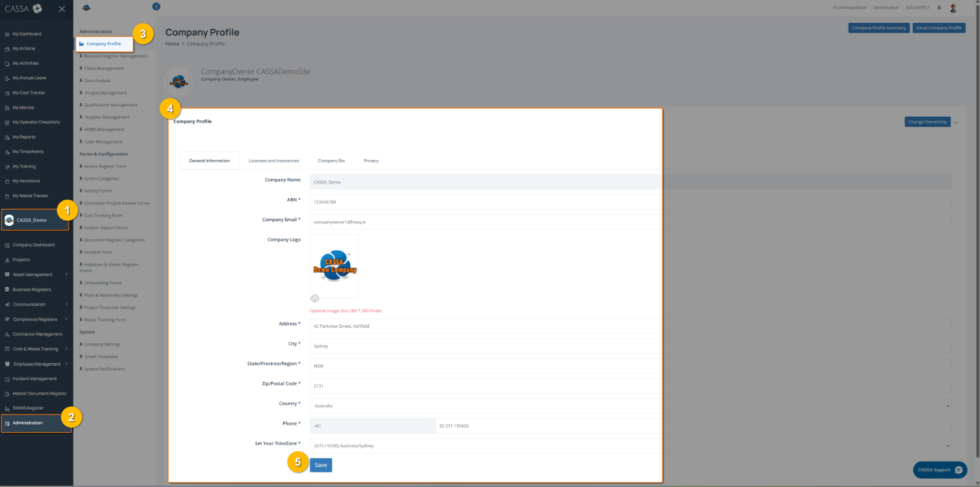Click the pin icon beside Data Analysis
980x487 pixels.
click(x=81, y=81)
